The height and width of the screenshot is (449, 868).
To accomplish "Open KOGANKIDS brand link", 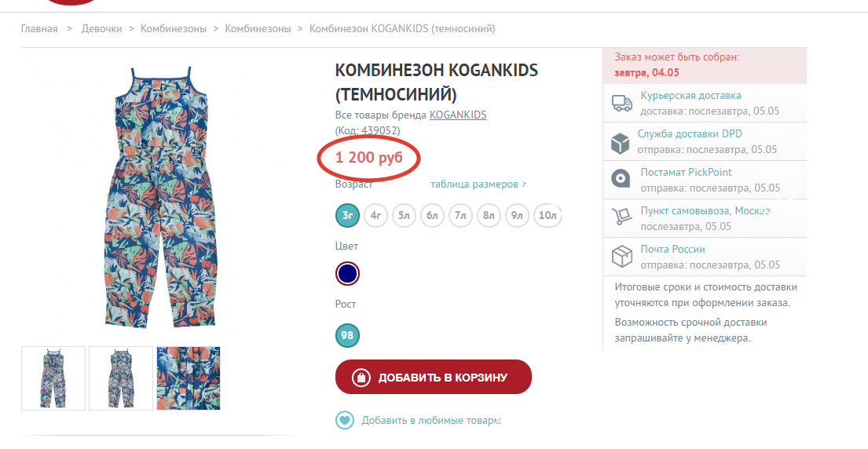I will pos(458,115).
